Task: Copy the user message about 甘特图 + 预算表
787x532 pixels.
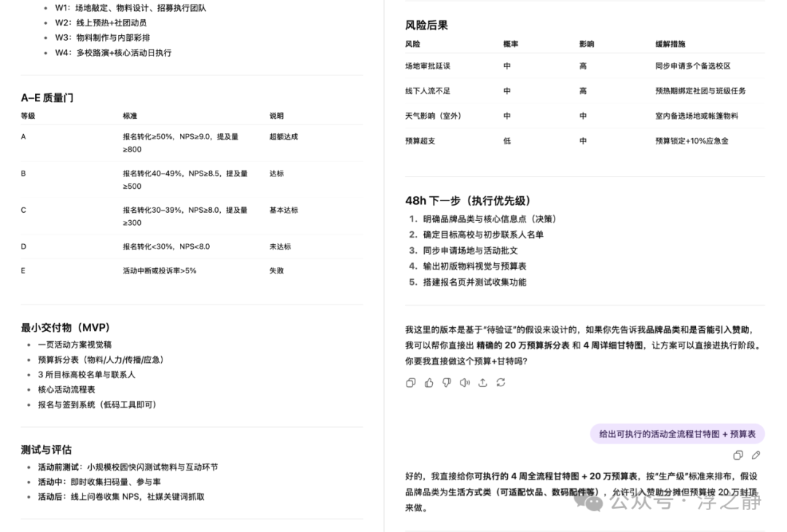Action: coord(737,455)
